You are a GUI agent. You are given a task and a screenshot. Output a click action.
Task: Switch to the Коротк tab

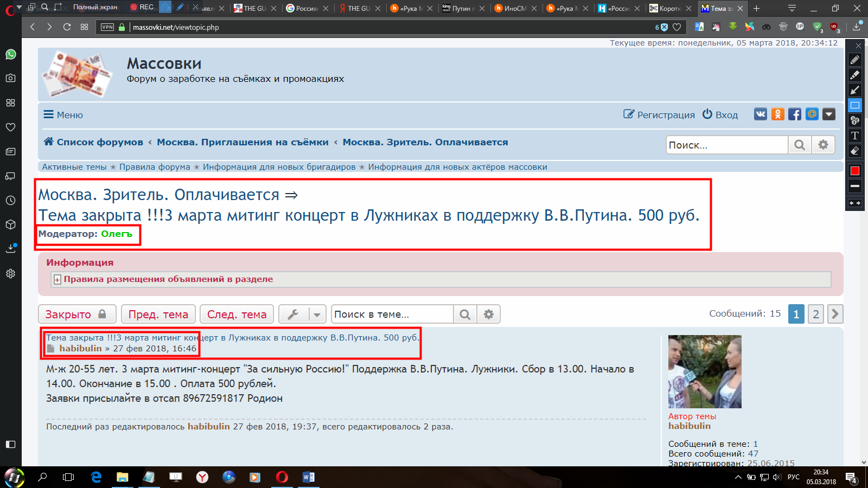(670, 8)
